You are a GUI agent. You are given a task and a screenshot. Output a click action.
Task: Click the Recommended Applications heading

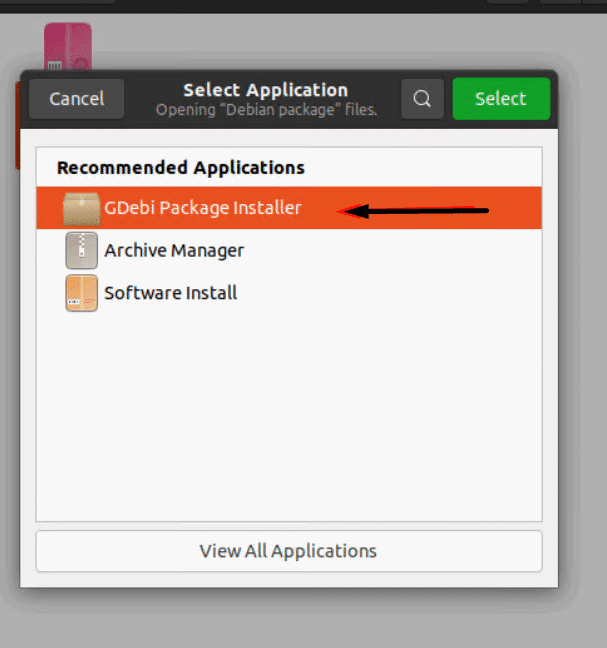click(181, 168)
